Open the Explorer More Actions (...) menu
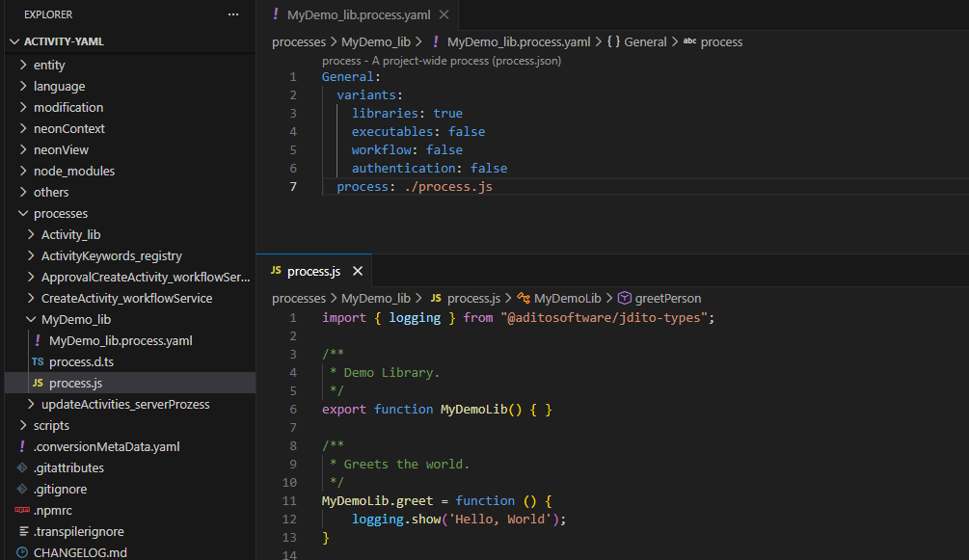 pyautogui.click(x=233, y=14)
